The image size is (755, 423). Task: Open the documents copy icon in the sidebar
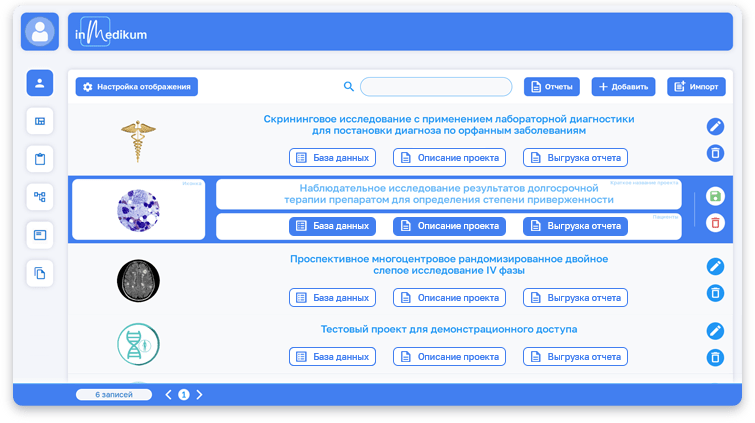pyautogui.click(x=40, y=273)
